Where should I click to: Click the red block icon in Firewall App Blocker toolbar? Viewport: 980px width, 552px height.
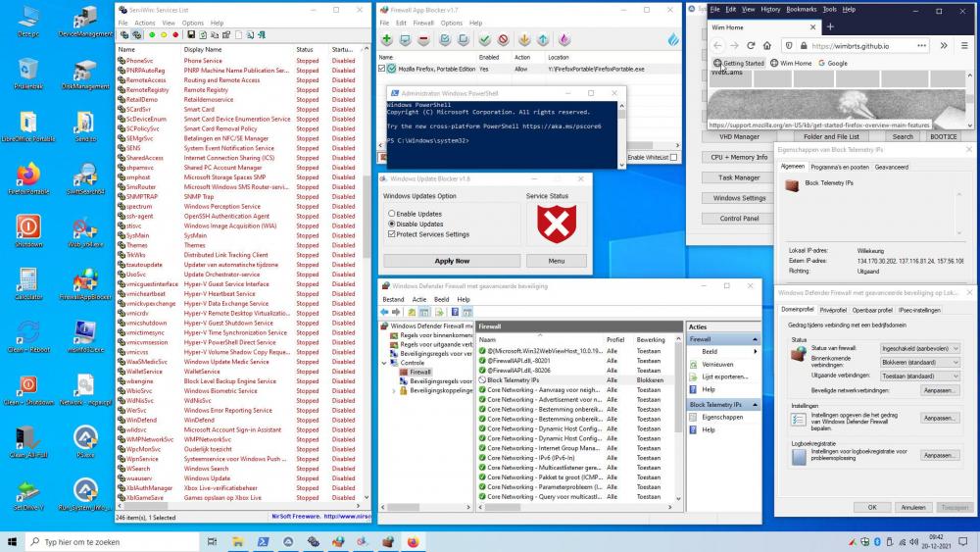click(x=503, y=40)
